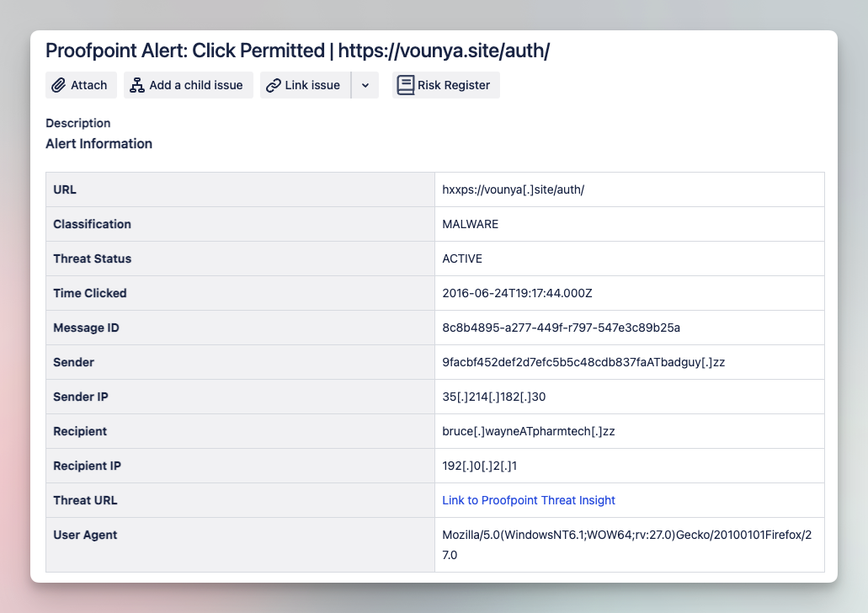Image resolution: width=868 pixels, height=613 pixels.
Task: Select the ACTIVE threat status value
Action: [462, 259]
